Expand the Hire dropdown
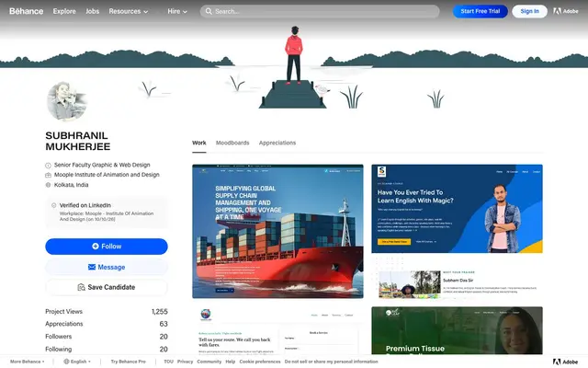 pos(177,11)
